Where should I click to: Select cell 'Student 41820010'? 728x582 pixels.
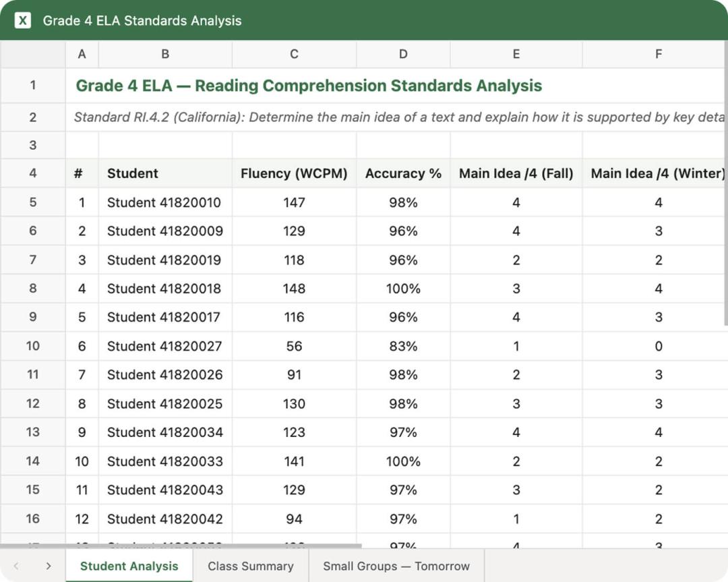[165, 202]
